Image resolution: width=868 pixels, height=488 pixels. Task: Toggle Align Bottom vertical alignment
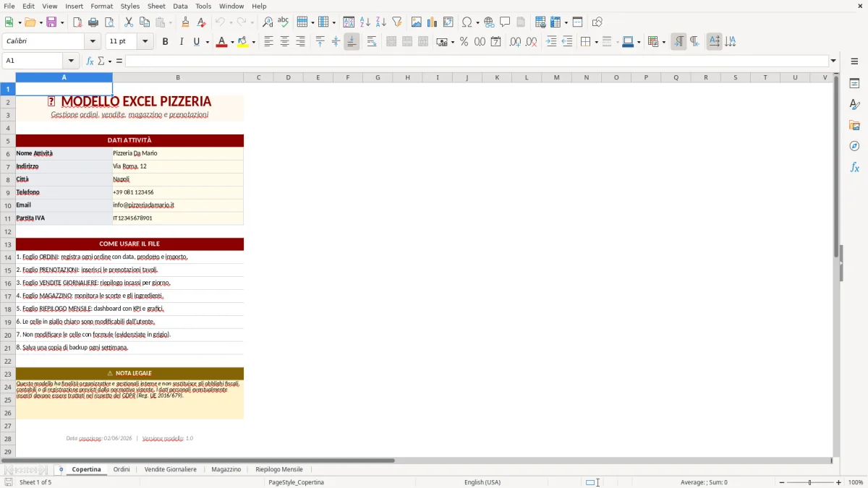(352, 42)
